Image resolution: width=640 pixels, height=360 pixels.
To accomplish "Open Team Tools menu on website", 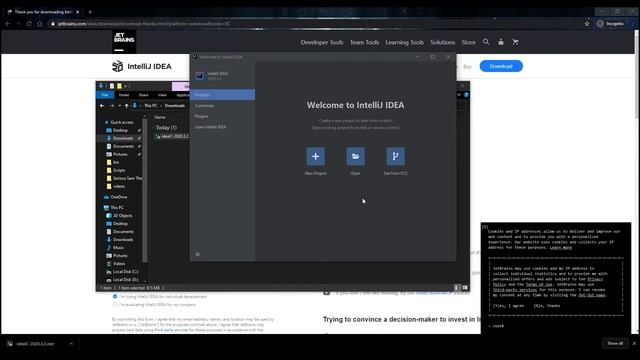I will coord(364,42).
